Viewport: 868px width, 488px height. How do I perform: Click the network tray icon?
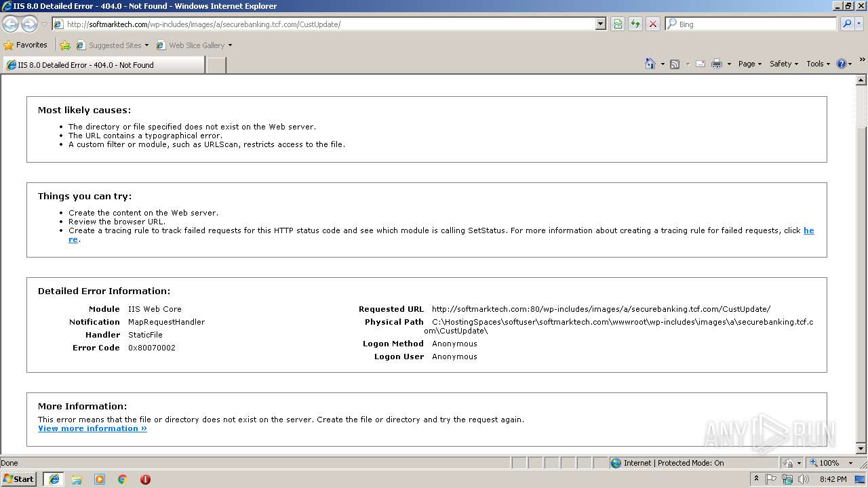pyautogui.click(x=787, y=479)
